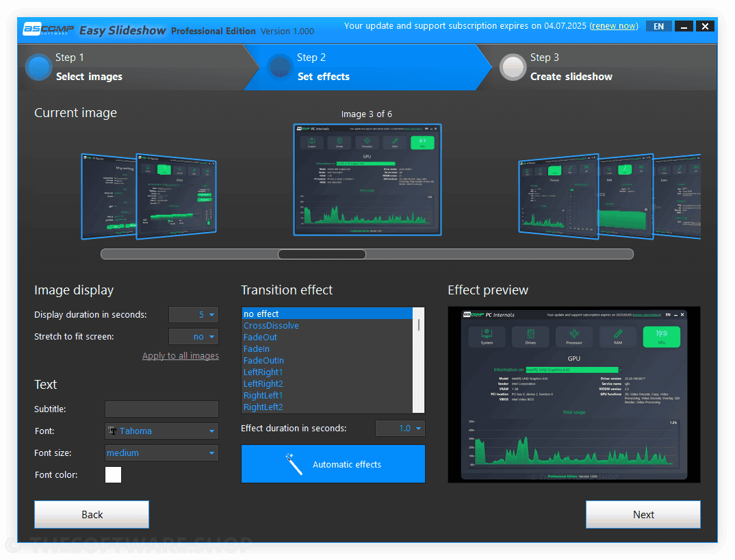The height and width of the screenshot is (560, 735).
Task: Select the LeftRight1 transition effect
Action: [x=327, y=372]
